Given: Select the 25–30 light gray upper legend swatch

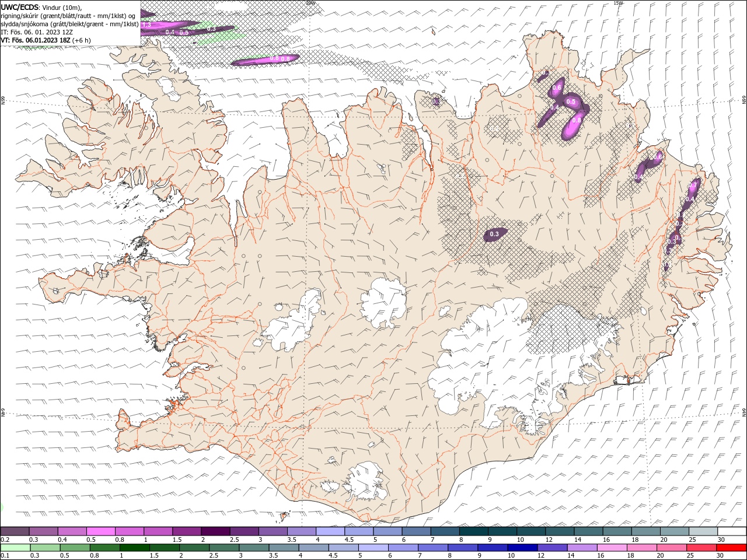Looking at the screenshot, I should 704,531.
